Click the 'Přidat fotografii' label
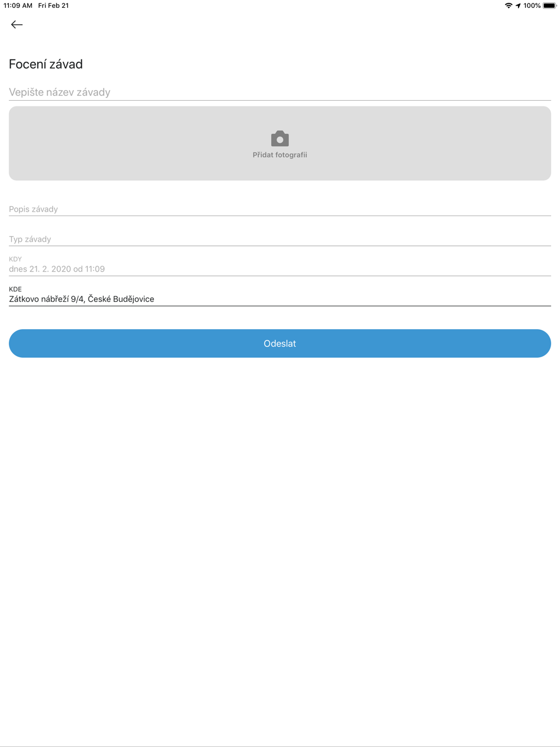This screenshot has width=560, height=747. 280,155
